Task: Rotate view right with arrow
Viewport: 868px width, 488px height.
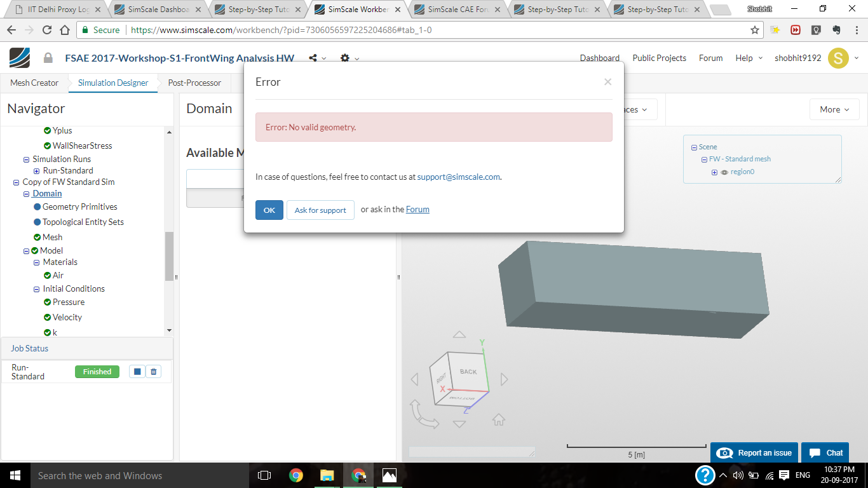Action: 505,379
